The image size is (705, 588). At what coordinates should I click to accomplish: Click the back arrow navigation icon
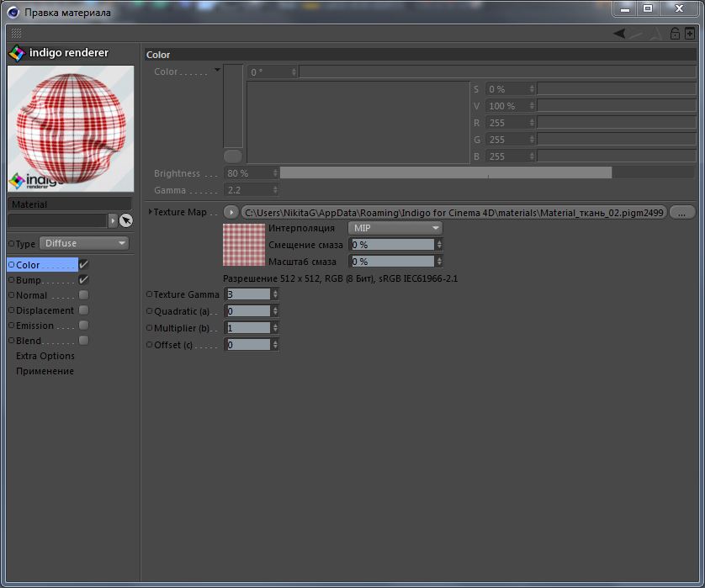point(619,34)
